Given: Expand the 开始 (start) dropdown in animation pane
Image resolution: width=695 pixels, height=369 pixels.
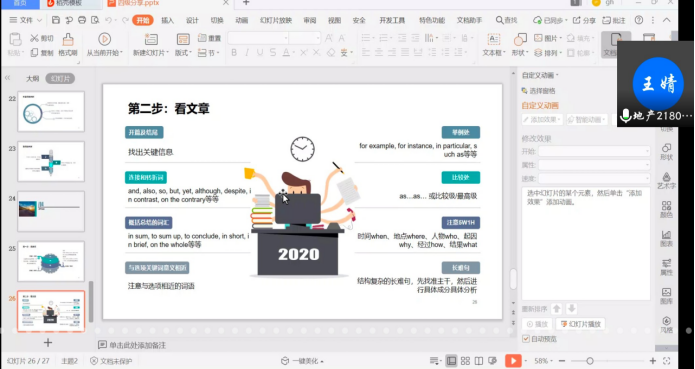Looking at the screenshot, I should 594,151.
